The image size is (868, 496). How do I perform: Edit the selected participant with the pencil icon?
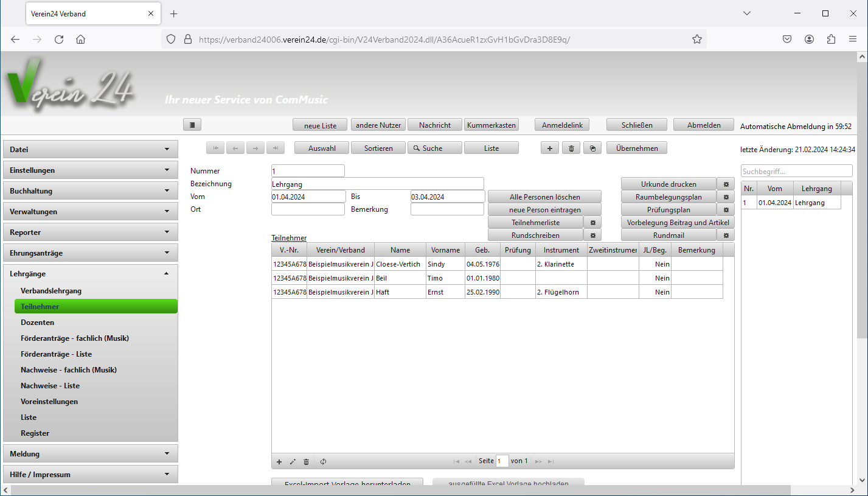(293, 461)
